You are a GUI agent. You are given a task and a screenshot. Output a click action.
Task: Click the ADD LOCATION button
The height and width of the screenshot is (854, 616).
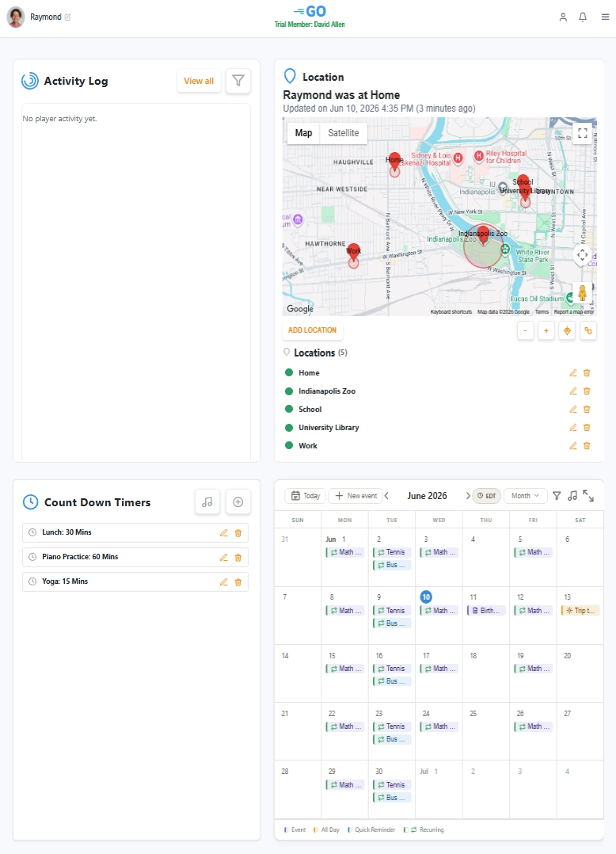pos(312,330)
